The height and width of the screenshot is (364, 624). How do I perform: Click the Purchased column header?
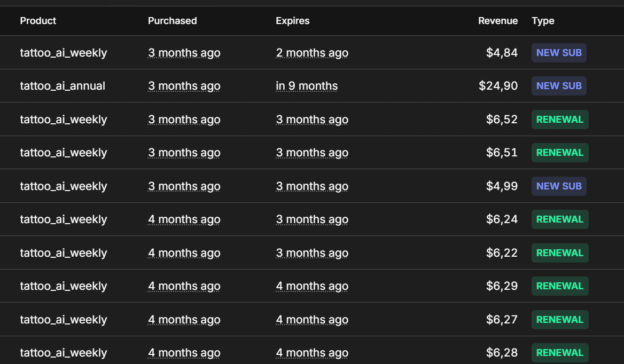coord(173,21)
